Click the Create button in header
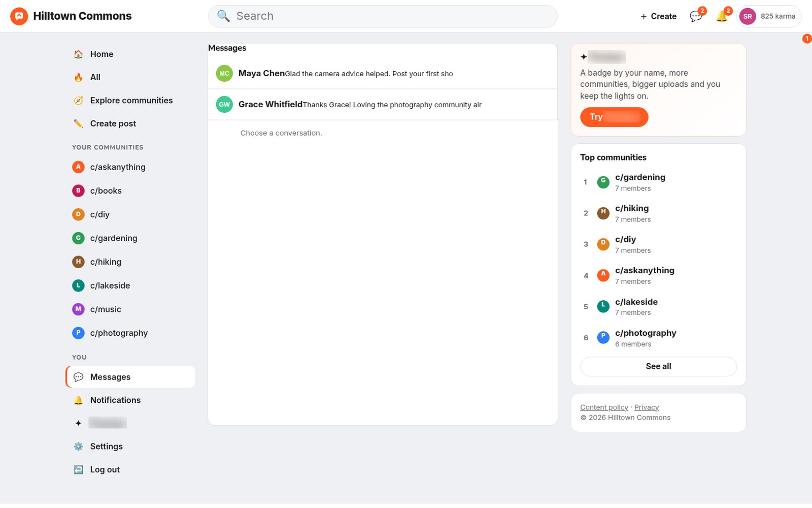The image size is (812, 508). coord(658,16)
